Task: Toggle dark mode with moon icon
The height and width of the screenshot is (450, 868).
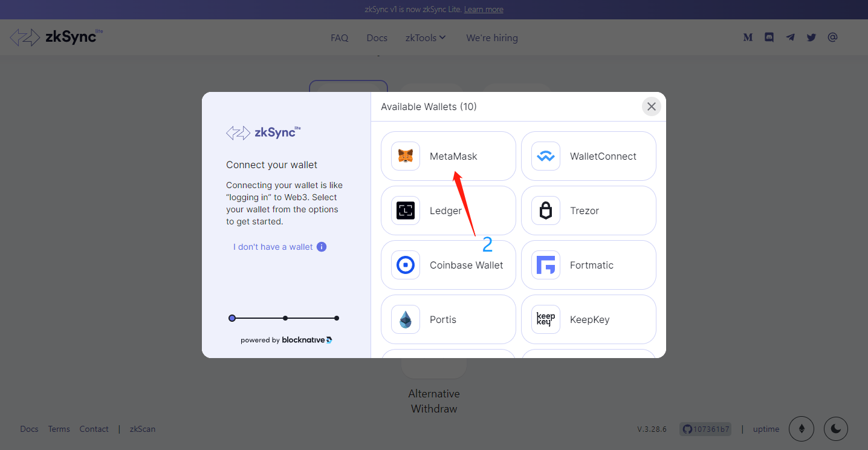Action: 836,429
